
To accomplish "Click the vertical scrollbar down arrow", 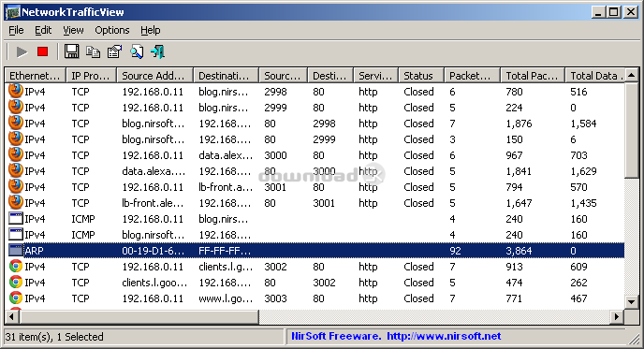I will pyautogui.click(x=631, y=302).
